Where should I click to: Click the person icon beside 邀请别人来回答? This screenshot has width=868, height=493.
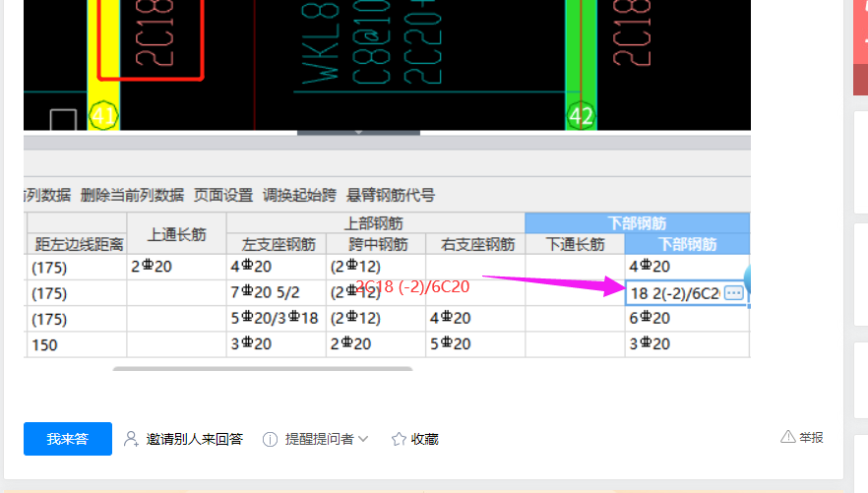(131, 439)
